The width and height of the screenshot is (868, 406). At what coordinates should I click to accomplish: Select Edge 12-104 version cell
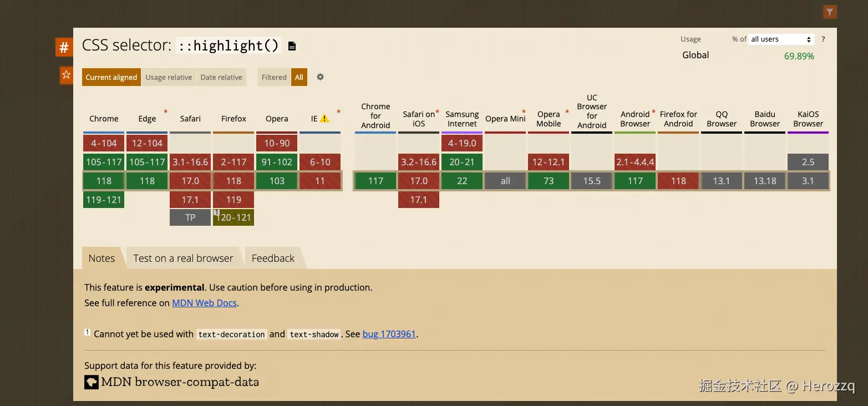point(147,143)
